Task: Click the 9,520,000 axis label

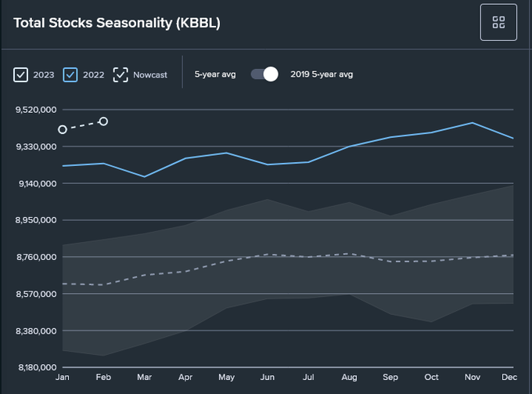Action: pos(36,110)
